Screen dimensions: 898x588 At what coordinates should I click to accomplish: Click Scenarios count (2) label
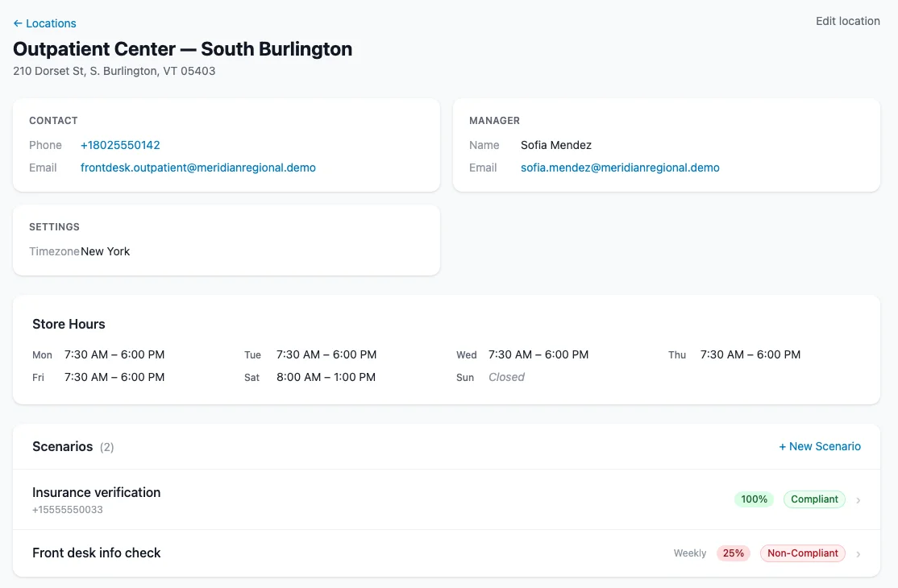(x=106, y=447)
